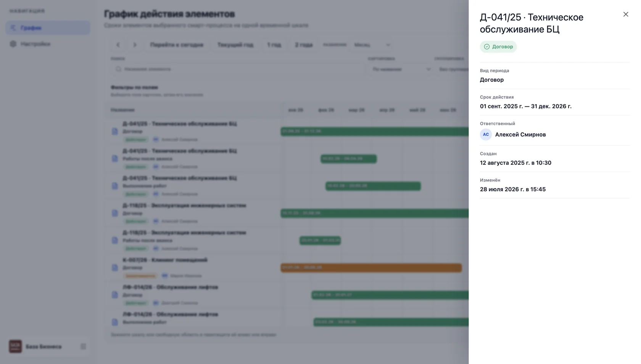Click the document icon of ЛФ-014/26 Договор row
This screenshot has width=641, height=364.
[115, 295]
